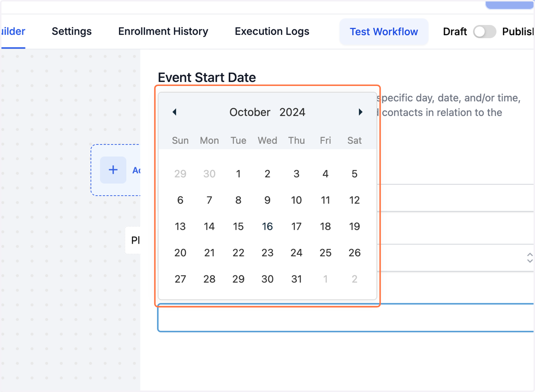Focus the date input field below calendar
Image resolution: width=535 pixels, height=392 pixels.
346,318
